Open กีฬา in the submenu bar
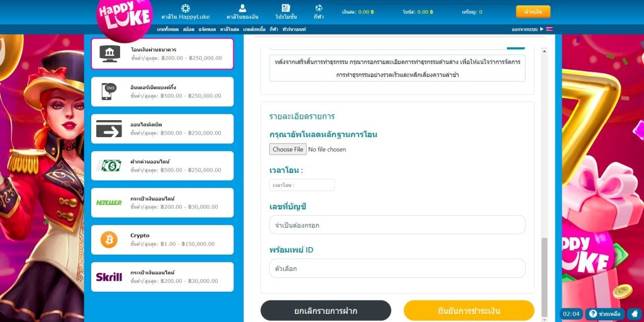The width and height of the screenshot is (644, 322). (x=274, y=30)
